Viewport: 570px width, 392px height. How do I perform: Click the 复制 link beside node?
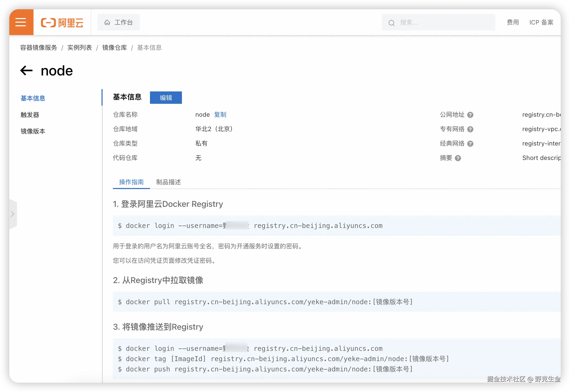(x=220, y=115)
